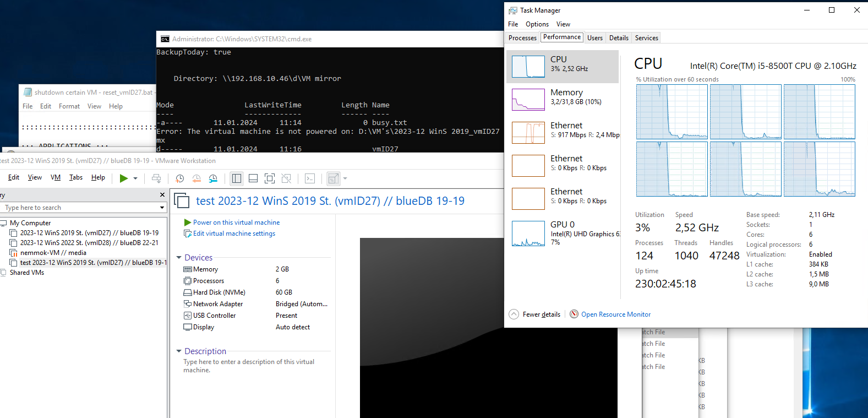This screenshot has width=868, height=418.
Task: Switch to Users tab in Task Manager
Action: pyautogui.click(x=595, y=38)
